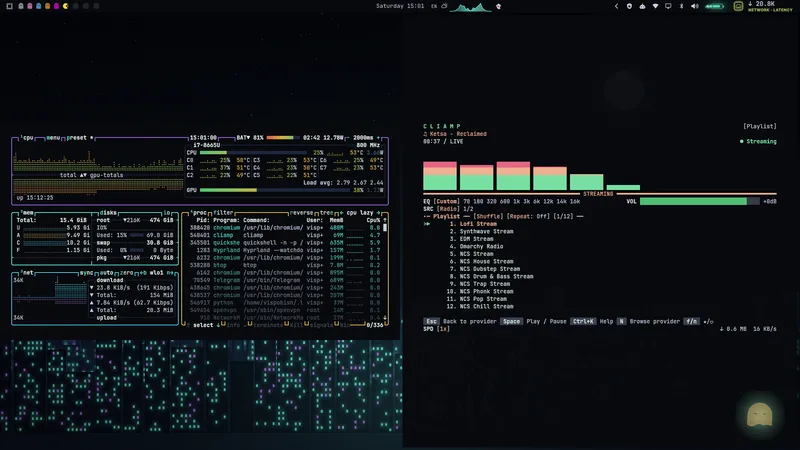This screenshot has height=450, width=800.
Task: Click the Wi-Fi icon in top bar
Action: coord(655,6)
